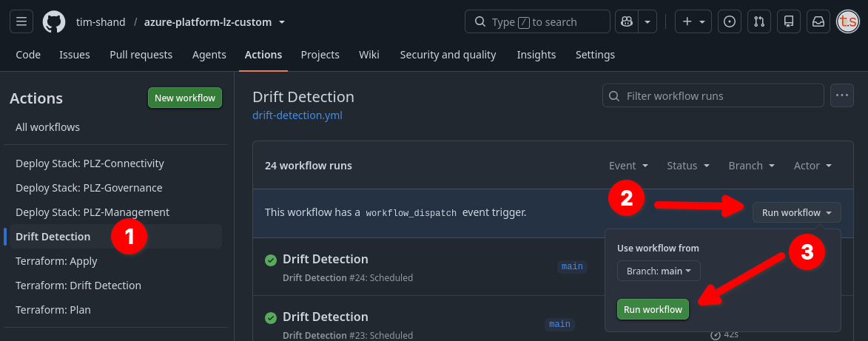Click the search bar in header
This screenshot has height=341, width=868.
click(x=537, y=21)
